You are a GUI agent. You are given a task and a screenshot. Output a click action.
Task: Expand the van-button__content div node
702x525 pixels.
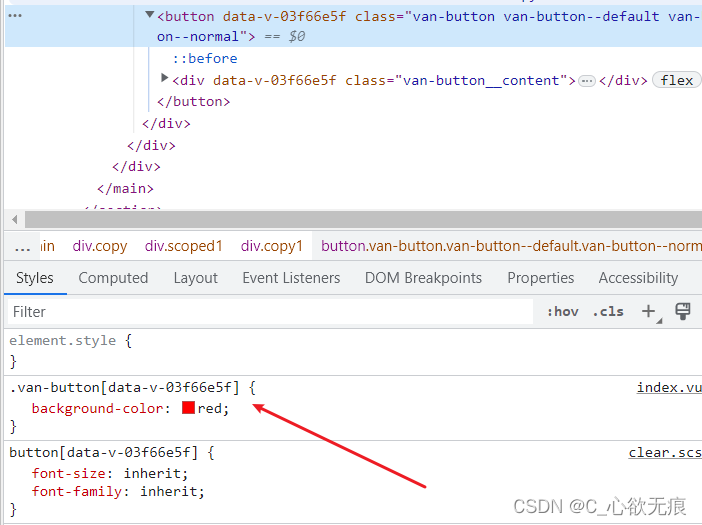coord(165,79)
